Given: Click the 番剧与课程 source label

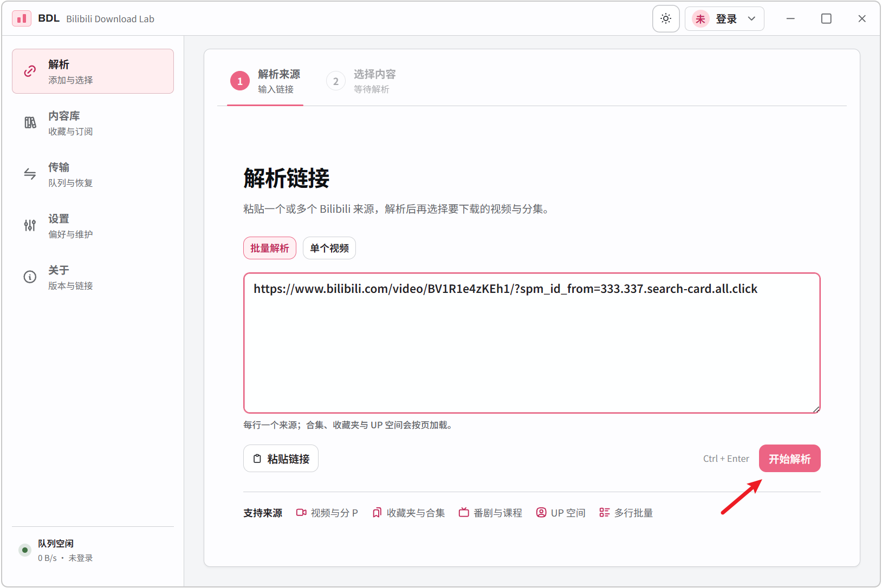Looking at the screenshot, I should click(498, 513).
